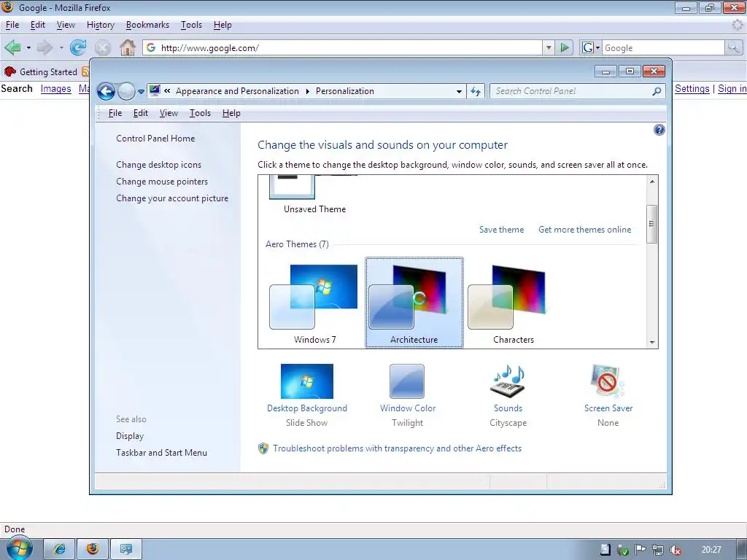This screenshot has height=560, width=747.
Task: Click the Firefox stop loading button
Action: pos(102,47)
